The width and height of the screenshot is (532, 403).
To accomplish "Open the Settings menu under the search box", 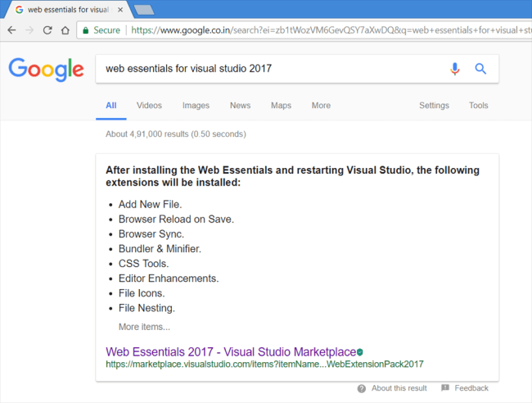I will point(434,106).
